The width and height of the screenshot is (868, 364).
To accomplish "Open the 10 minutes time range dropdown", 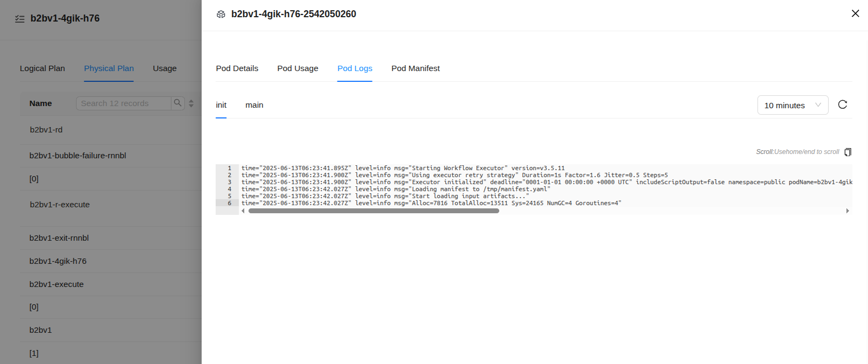I will pyautogui.click(x=793, y=106).
